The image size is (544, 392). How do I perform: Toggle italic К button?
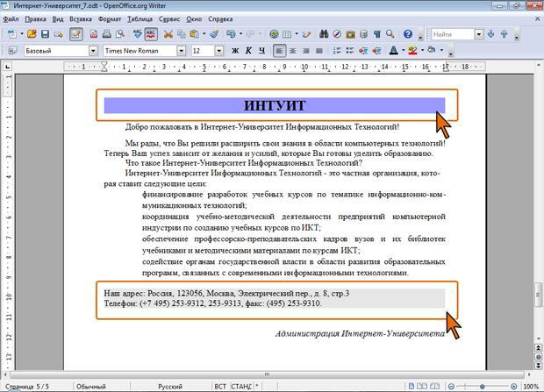pyautogui.click(x=248, y=51)
